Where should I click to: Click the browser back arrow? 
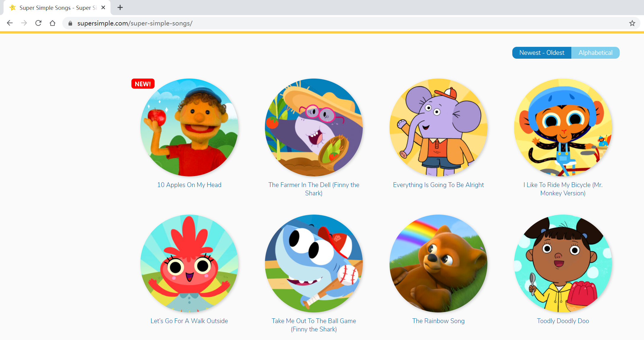tap(10, 23)
